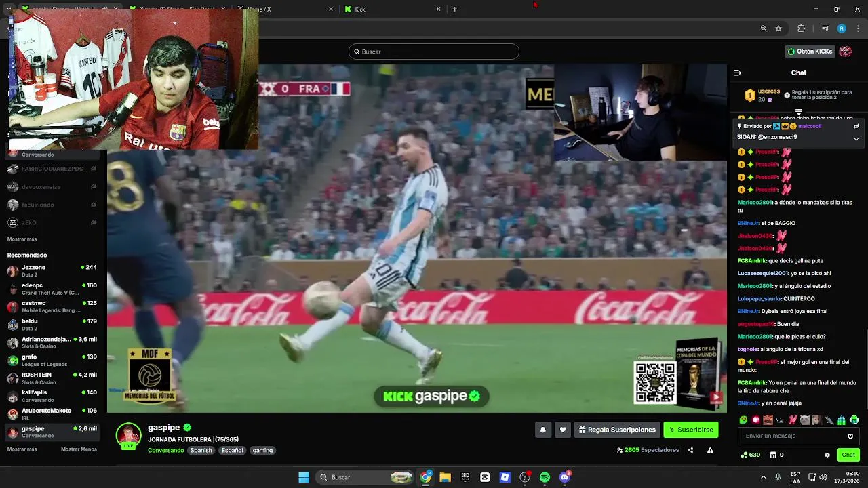
Task: Click the Kick search field
Action: (434, 52)
